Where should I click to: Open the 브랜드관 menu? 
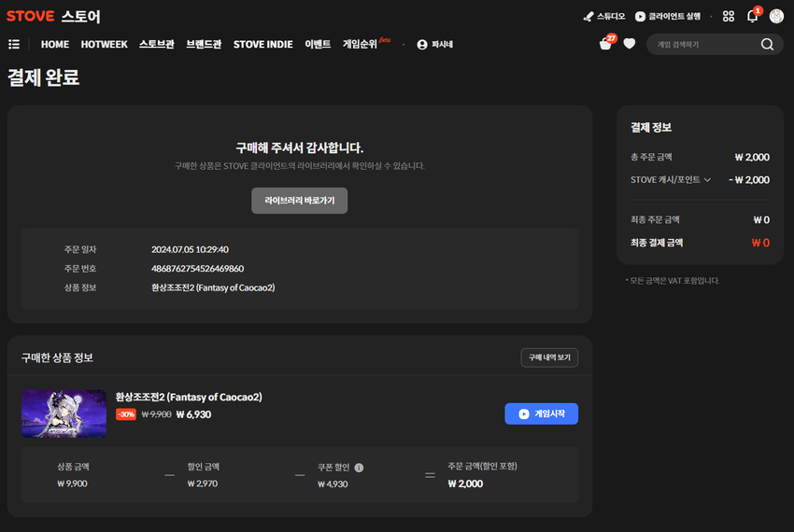pyautogui.click(x=204, y=45)
